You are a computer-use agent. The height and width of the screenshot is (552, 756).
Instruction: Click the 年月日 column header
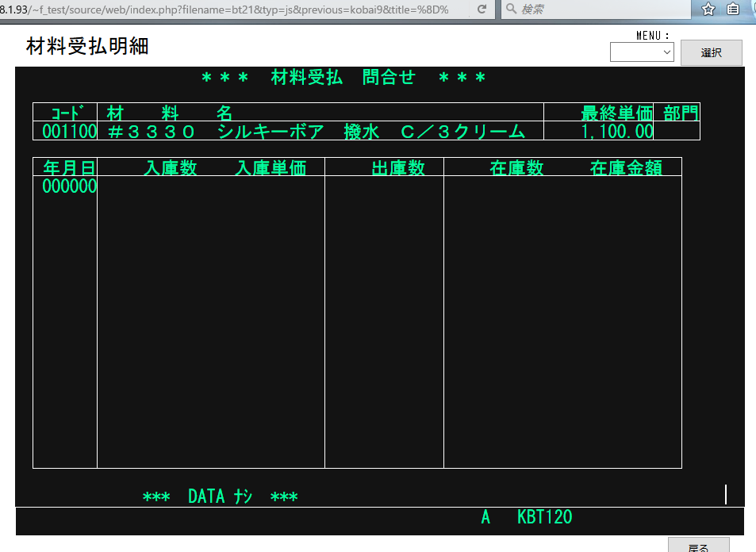tap(69, 167)
